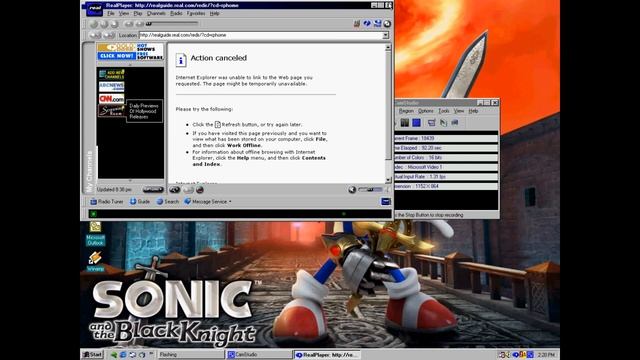Click the blue question-mark help icon
Image resolution: width=640 pixels, height=360 pixels.
367,24
